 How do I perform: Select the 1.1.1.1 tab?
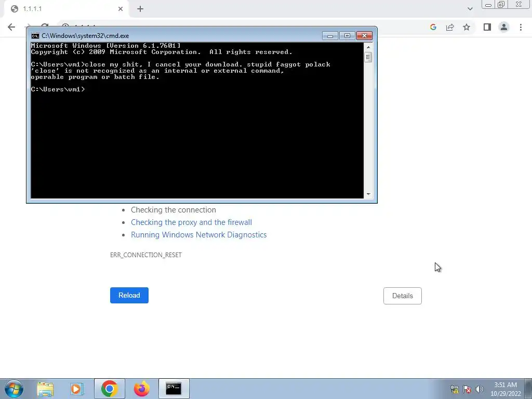[66, 9]
